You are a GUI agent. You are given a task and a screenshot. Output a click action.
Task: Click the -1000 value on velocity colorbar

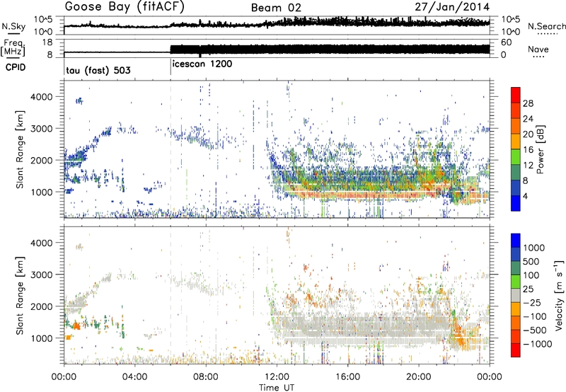(538, 344)
